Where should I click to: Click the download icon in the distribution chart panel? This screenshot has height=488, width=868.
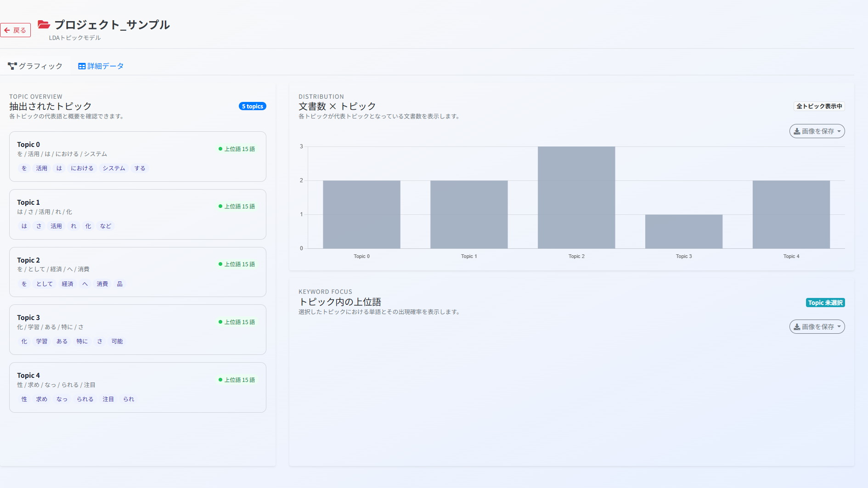pos(797,131)
